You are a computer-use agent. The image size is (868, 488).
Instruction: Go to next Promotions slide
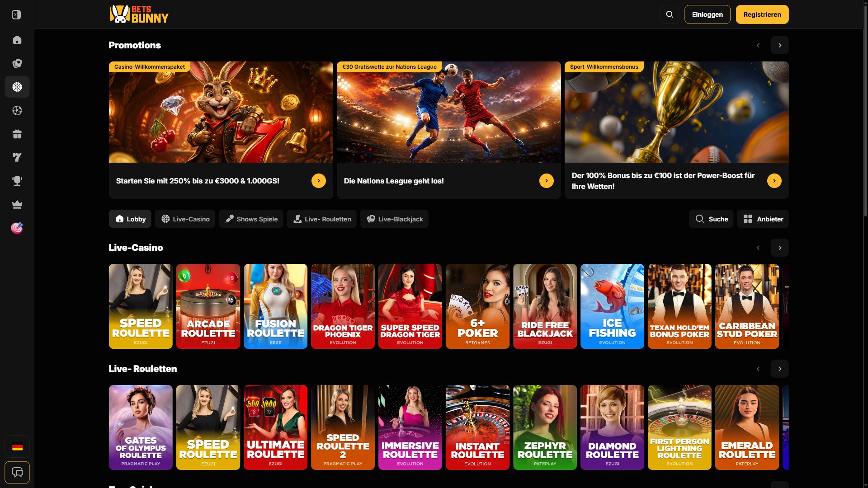click(780, 45)
